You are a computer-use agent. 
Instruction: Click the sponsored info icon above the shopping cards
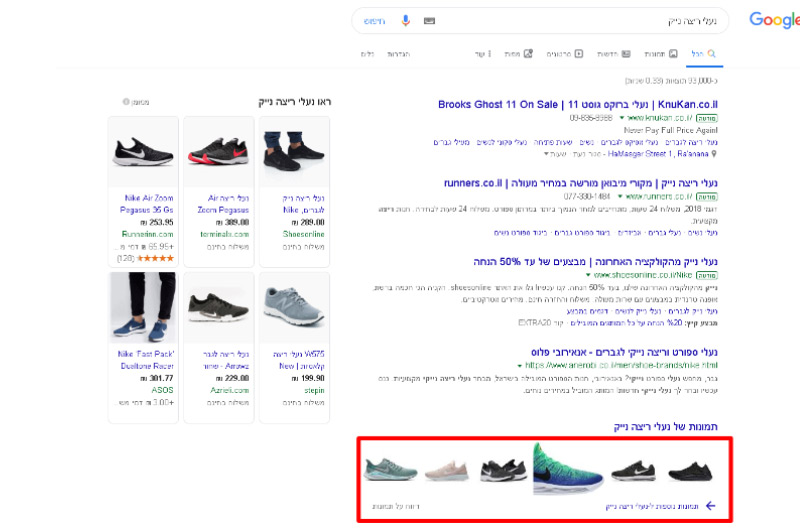pos(126,102)
